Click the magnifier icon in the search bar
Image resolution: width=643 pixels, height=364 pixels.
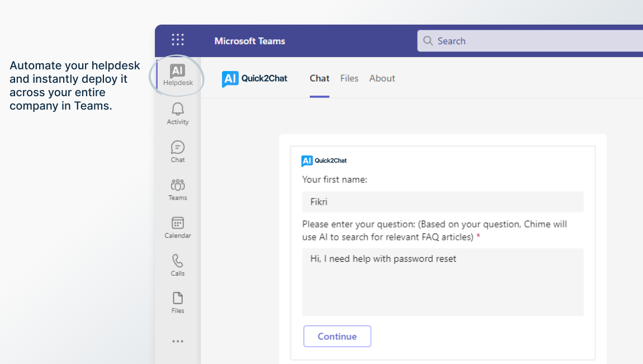428,41
